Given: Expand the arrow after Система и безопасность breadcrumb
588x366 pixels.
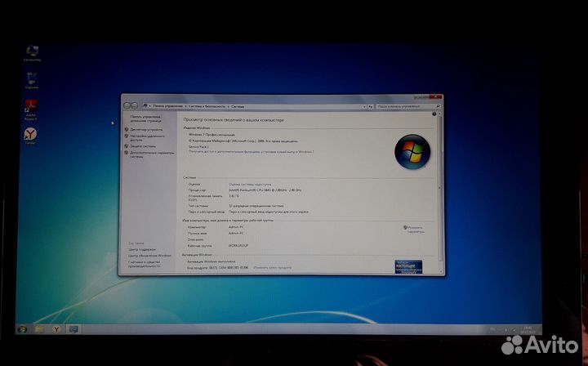Looking at the screenshot, I should pyautogui.click(x=228, y=106).
